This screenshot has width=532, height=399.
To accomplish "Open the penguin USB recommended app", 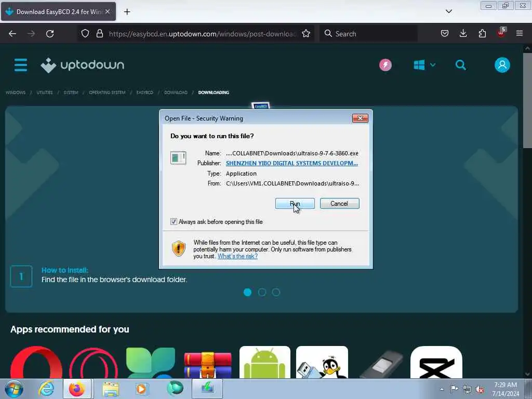I will pyautogui.click(x=322, y=362).
